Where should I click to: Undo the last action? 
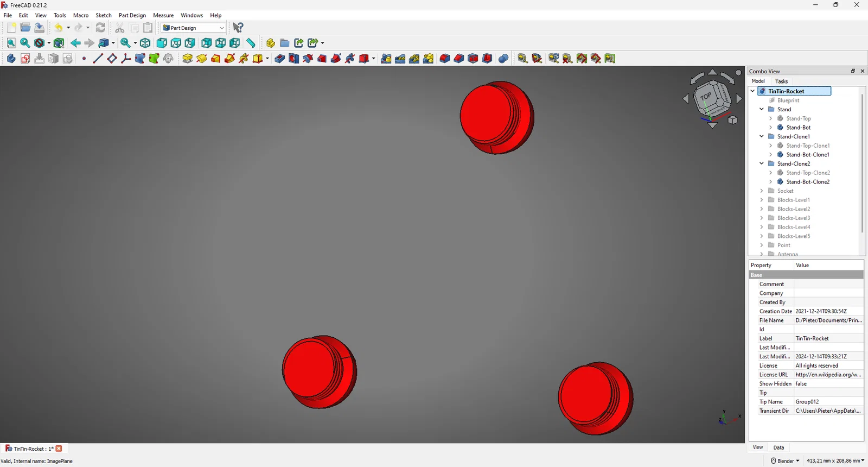pyautogui.click(x=59, y=28)
